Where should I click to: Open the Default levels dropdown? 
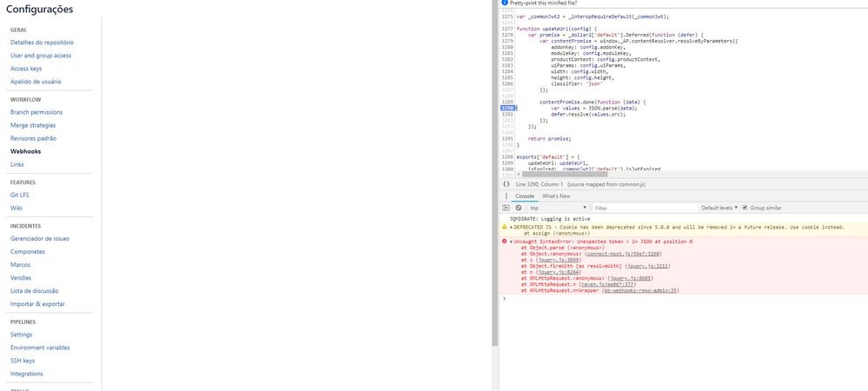pos(719,208)
